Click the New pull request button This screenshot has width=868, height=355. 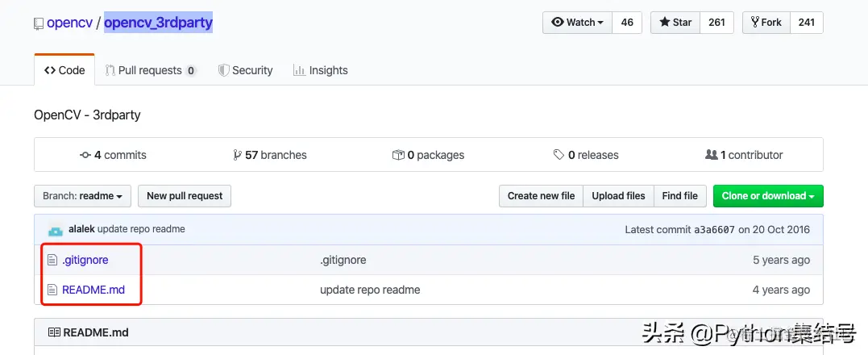[x=185, y=196]
